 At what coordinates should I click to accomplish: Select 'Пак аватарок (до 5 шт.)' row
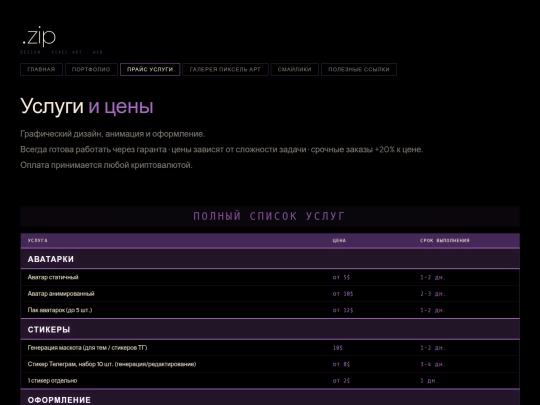click(x=270, y=310)
